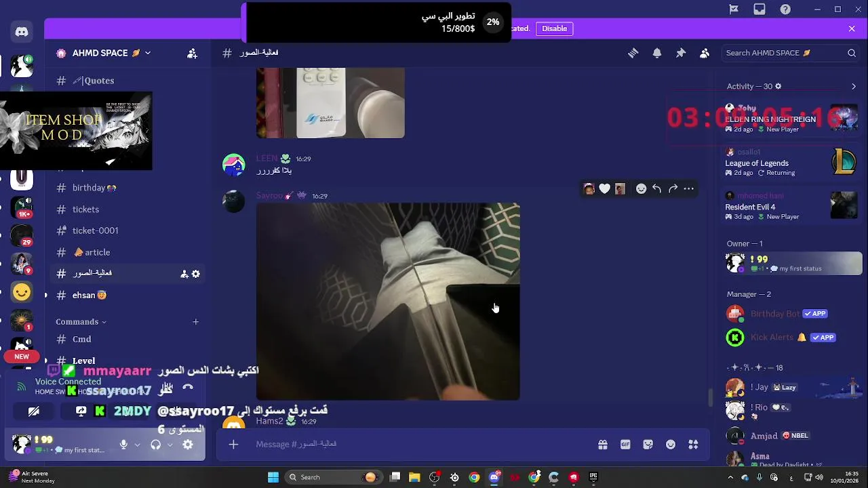Toggle camera in voice panel
868x488 pixels.
tap(33, 411)
